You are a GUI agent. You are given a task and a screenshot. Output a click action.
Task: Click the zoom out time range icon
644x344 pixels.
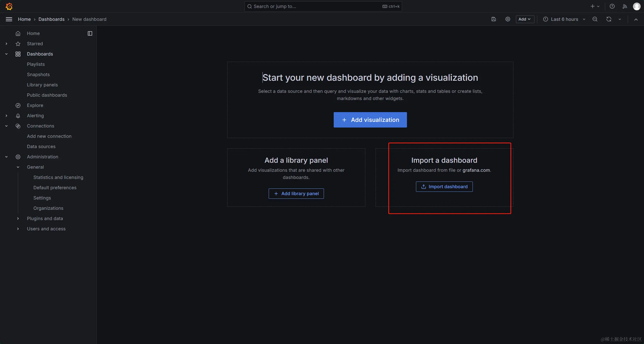click(595, 19)
